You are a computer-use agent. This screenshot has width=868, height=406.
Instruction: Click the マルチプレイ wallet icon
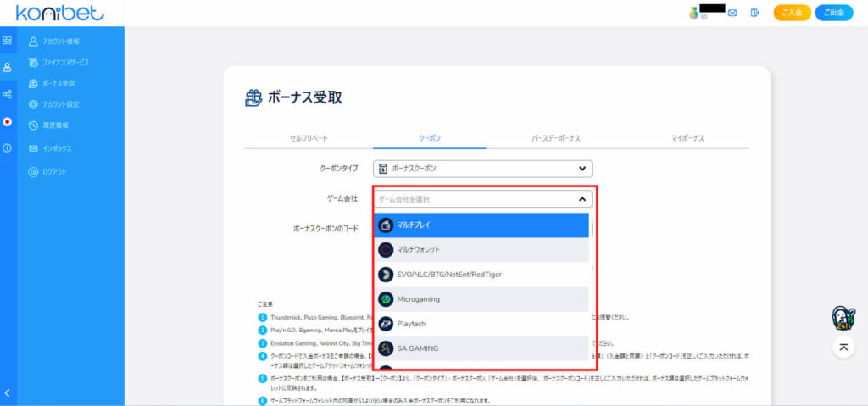click(386, 225)
